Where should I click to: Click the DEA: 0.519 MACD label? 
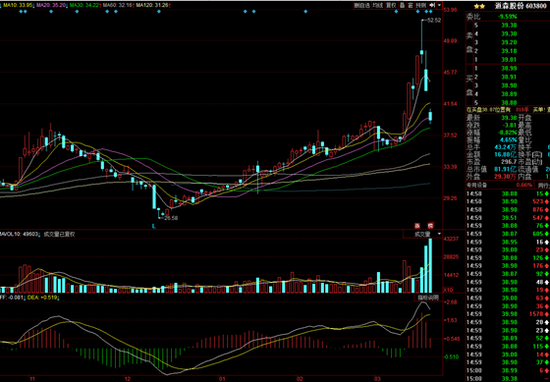click(x=43, y=298)
